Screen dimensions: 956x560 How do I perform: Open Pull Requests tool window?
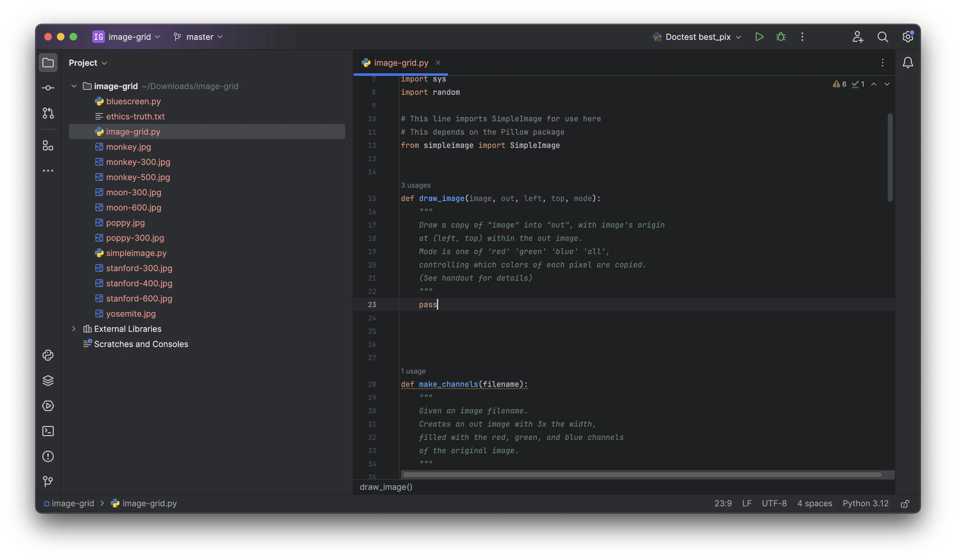[48, 113]
